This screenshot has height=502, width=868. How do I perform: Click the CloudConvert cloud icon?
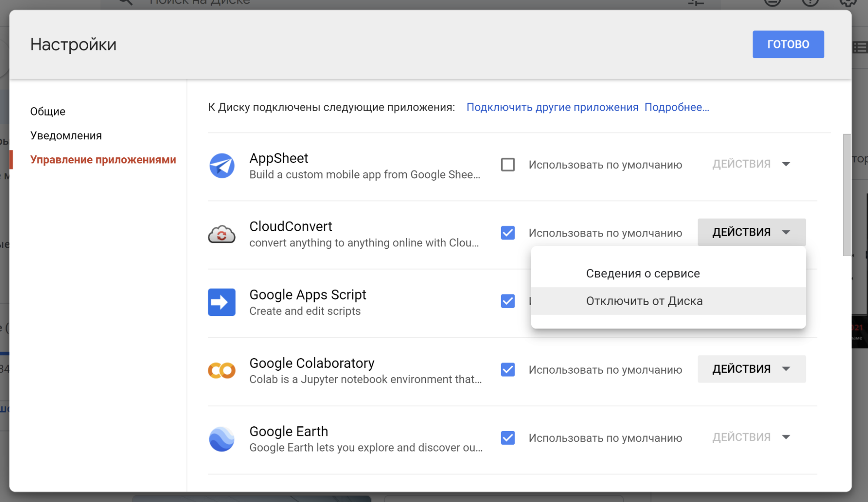click(x=221, y=234)
